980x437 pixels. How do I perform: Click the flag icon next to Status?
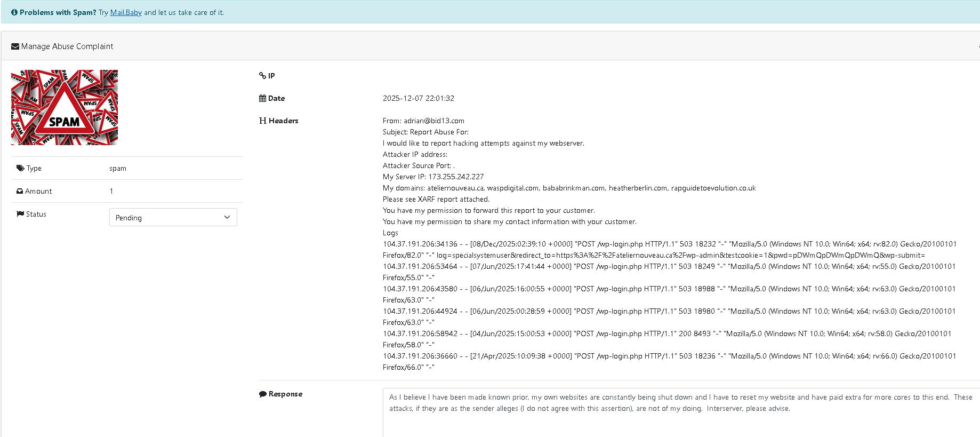pyautogui.click(x=20, y=214)
